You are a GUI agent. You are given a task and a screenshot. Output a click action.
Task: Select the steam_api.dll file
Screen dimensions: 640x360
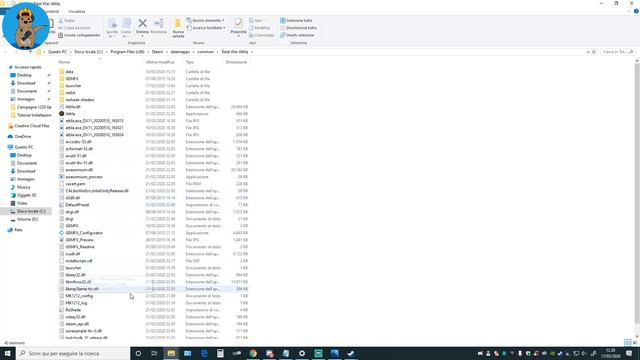[x=74, y=324]
